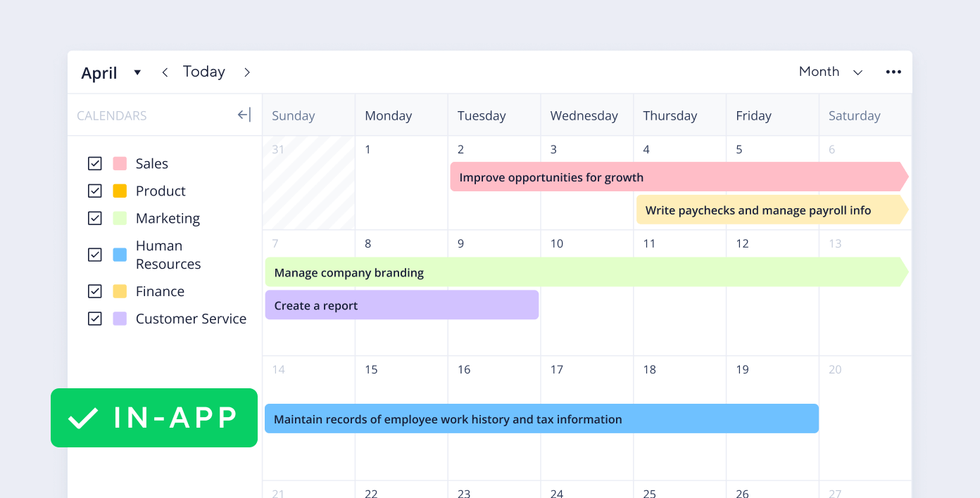
Task: Uncheck the Customer Service calendar
Action: (95, 319)
